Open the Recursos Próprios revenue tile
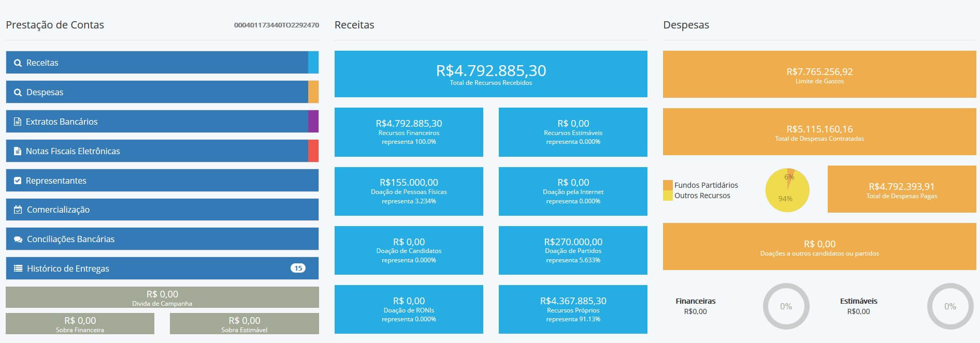The height and width of the screenshot is (343, 980). point(573,309)
